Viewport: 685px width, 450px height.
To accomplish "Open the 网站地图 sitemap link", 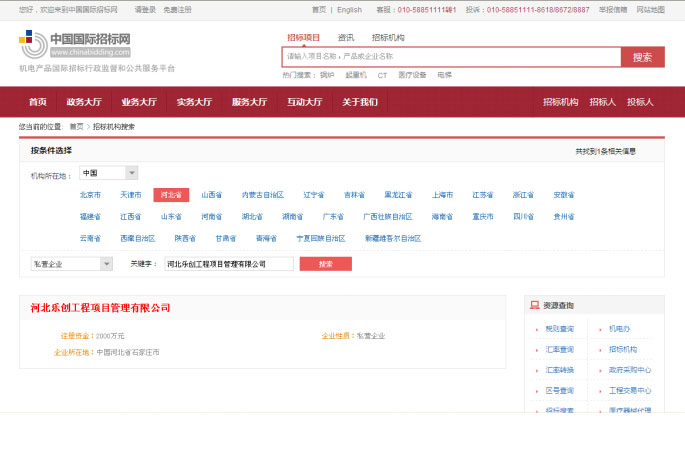I will [650, 10].
